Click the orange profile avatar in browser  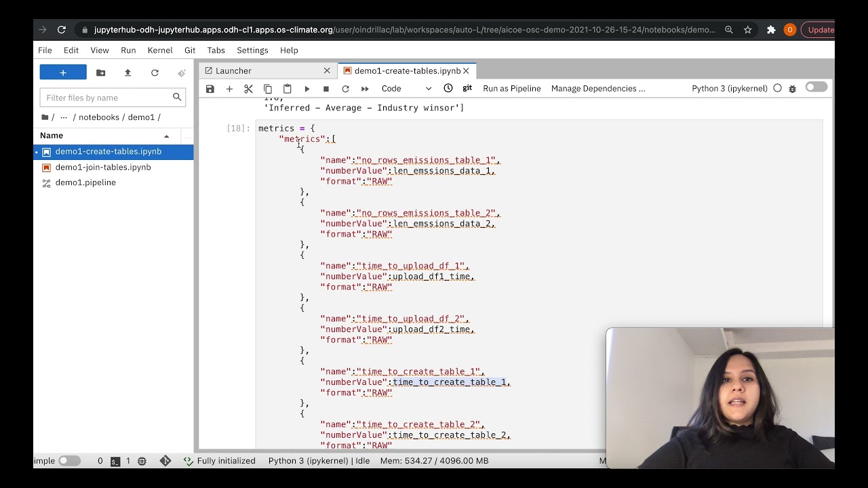click(790, 30)
